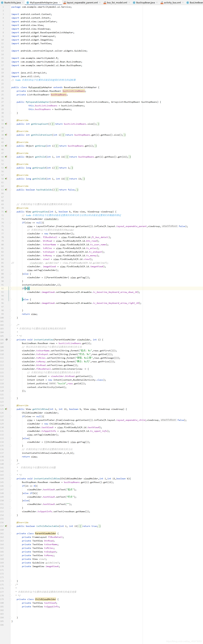Collapse the MyExpanableAdapter constructor

pyautogui.click(x=10, y=102)
